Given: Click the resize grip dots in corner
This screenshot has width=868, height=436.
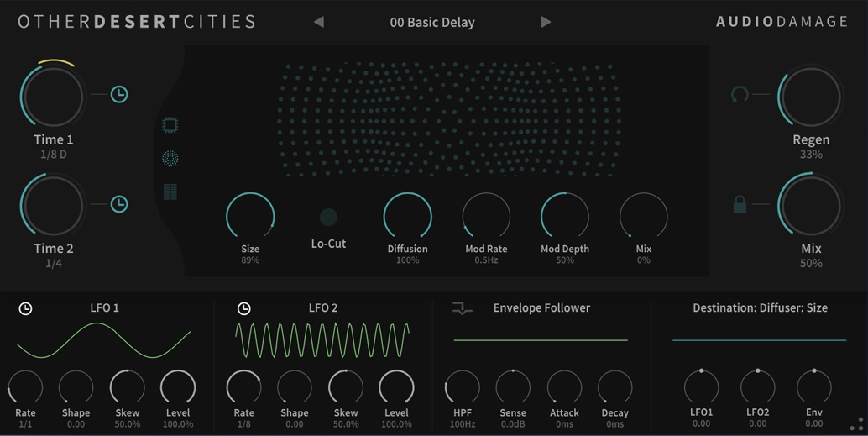Looking at the screenshot, I should pos(856,424).
